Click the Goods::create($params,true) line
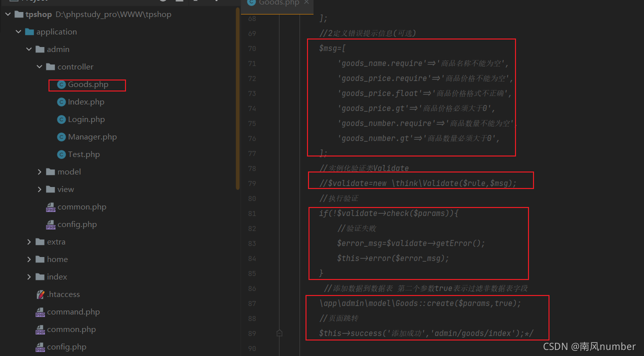This screenshot has height=356, width=644. (x=420, y=303)
